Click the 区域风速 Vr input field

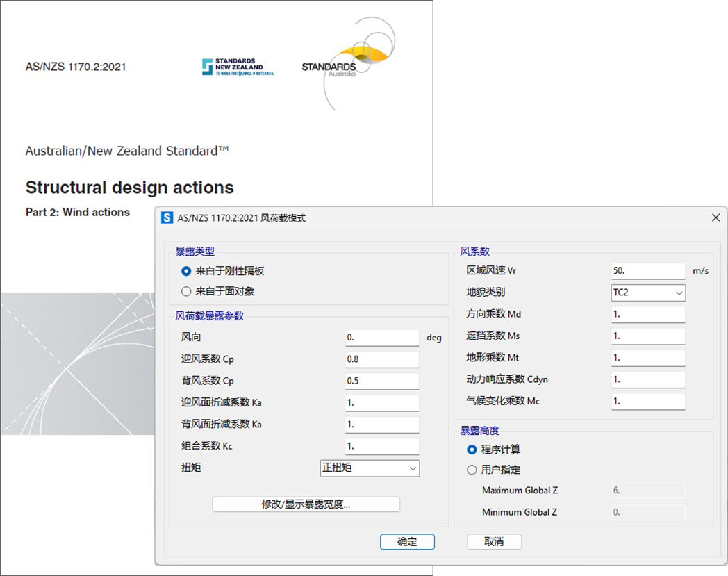(x=648, y=270)
